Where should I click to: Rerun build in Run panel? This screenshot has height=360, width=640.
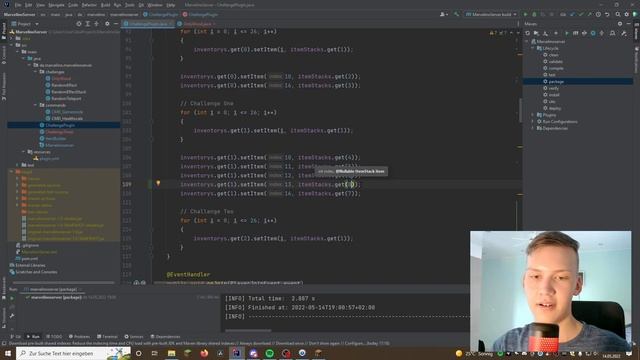[x=12, y=298]
